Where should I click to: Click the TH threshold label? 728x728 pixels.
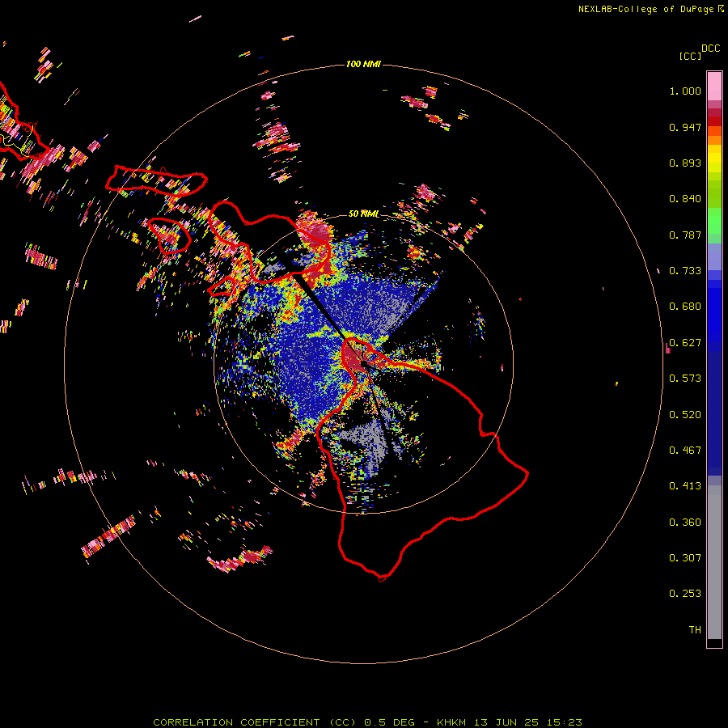pyautogui.click(x=695, y=630)
